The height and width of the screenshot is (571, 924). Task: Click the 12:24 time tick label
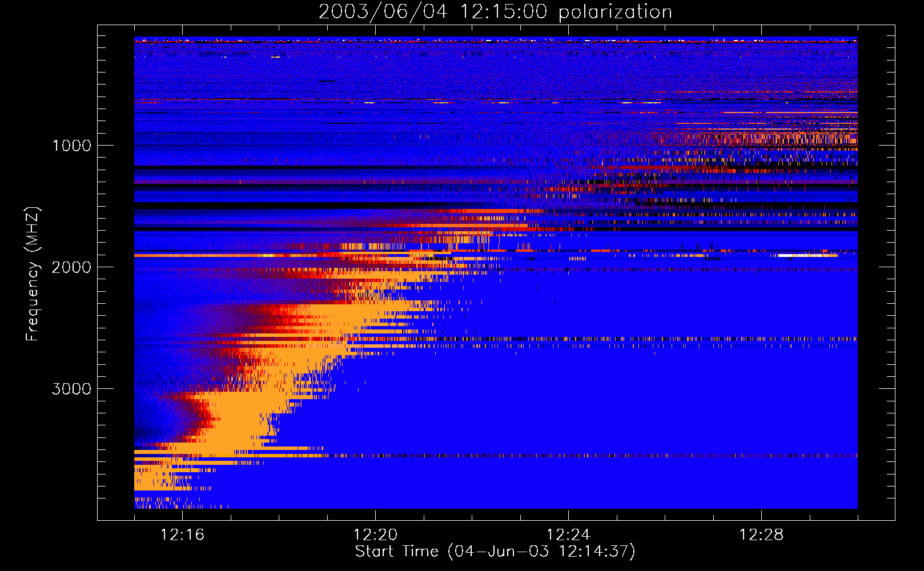coord(568,535)
